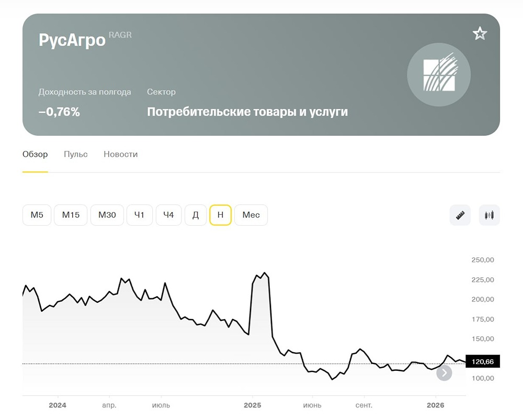The height and width of the screenshot is (420, 523).
Task: Switch to the М15 timeframe
Action: point(70,215)
